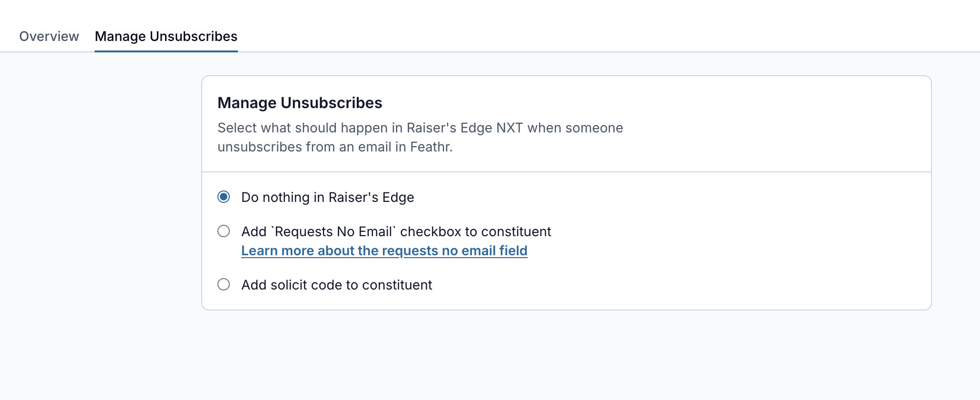This screenshot has width=980, height=400.
Task: Click the 'Do nothing in Raiser's Edge' label
Action: point(328,197)
